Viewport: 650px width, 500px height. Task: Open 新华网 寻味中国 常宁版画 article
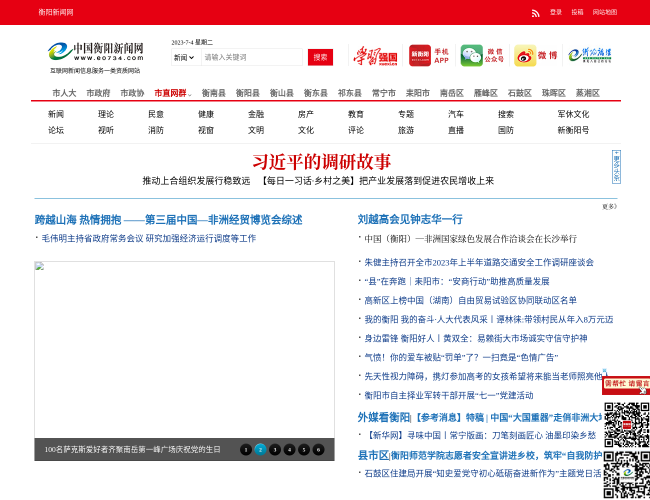(x=480, y=435)
